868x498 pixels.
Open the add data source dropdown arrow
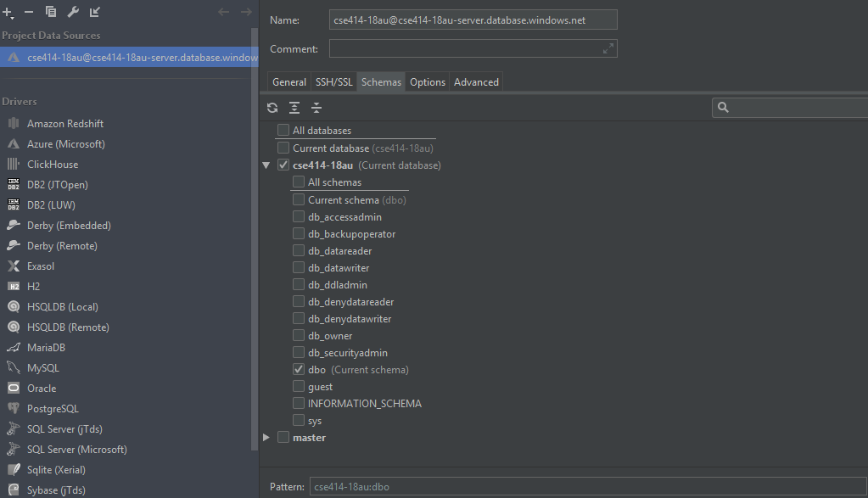point(12,17)
